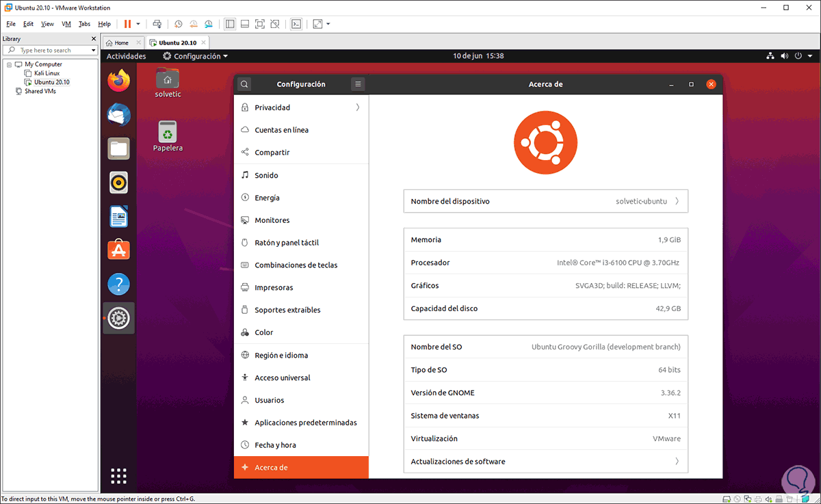Click the search icon in Configuración header
This screenshot has height=504, width=821.
[244, 84]
